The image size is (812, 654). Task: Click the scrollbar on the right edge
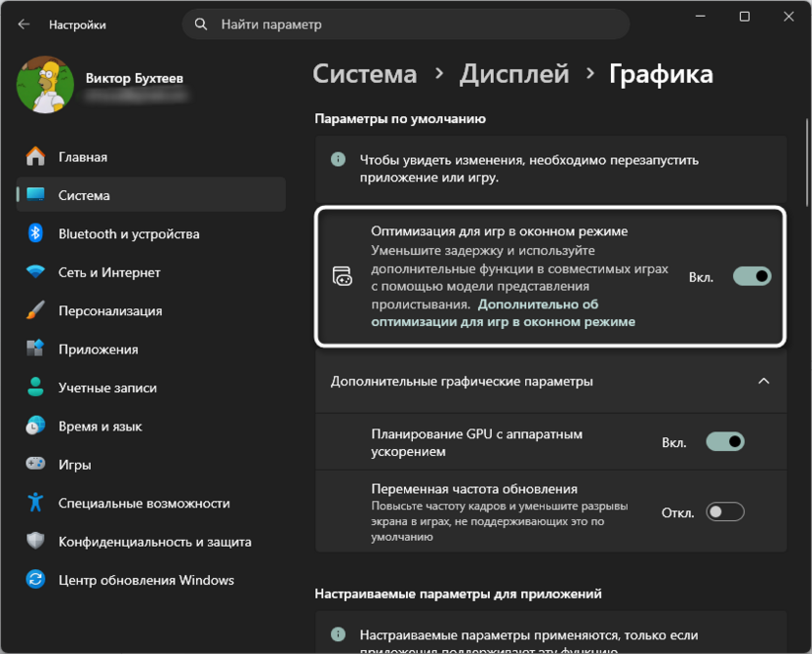pyautogui.click(x=806, y=156)
